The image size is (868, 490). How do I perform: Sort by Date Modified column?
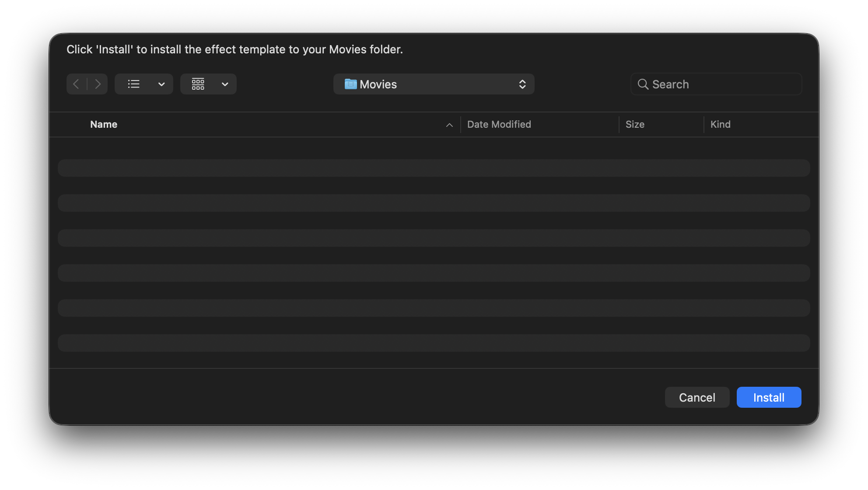pos(499,124)
